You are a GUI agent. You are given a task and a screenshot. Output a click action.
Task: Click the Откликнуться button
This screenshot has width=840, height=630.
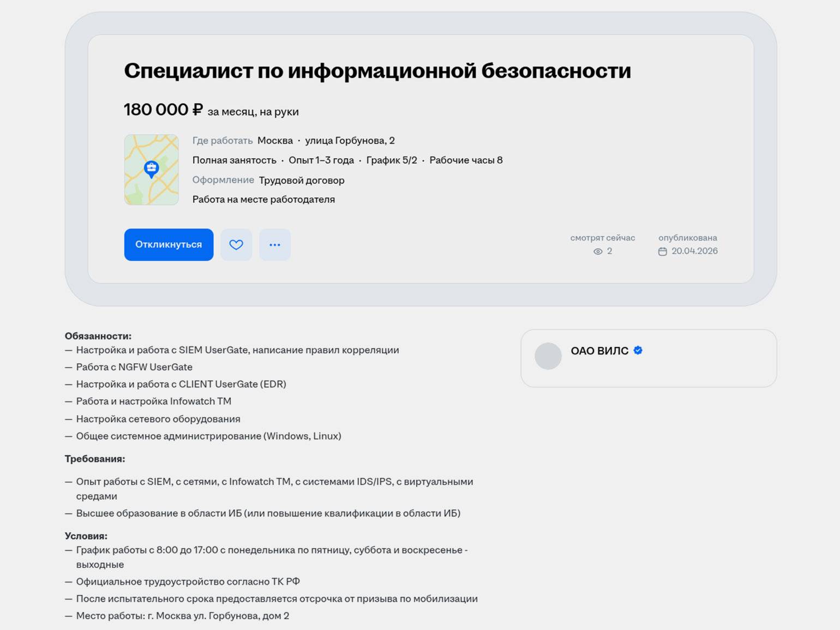(x=169, y=244)
